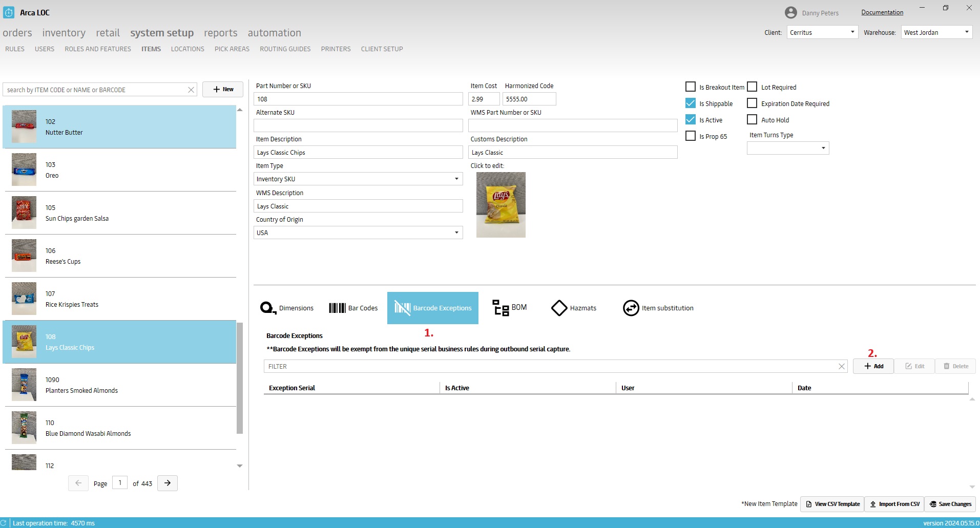Open the Item Type dropdown
Image resolution: width=980 pixels, height=528 pixels.
tap(358, 179)
